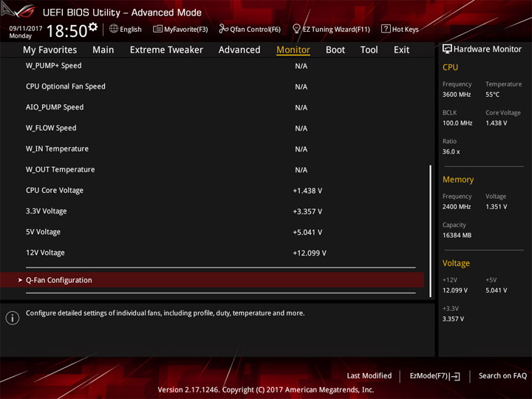
Task: Click the Version 2.17.1246 copyright text
Action: click(266, 390)
